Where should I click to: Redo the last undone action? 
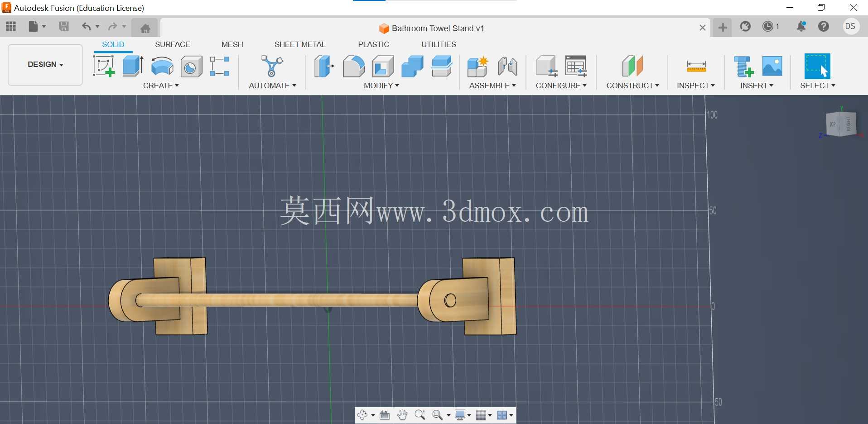click(112, 27)
